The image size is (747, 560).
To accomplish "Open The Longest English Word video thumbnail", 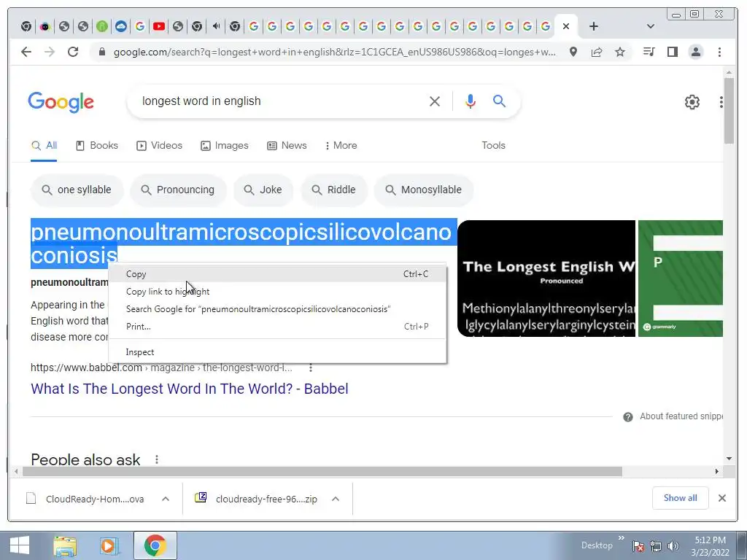I will click(x=546, y=278).
